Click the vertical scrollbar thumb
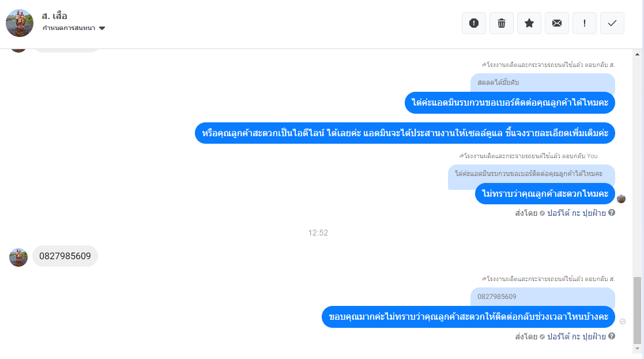This screenshot has width=644, height=359. [x=637, y=310]
